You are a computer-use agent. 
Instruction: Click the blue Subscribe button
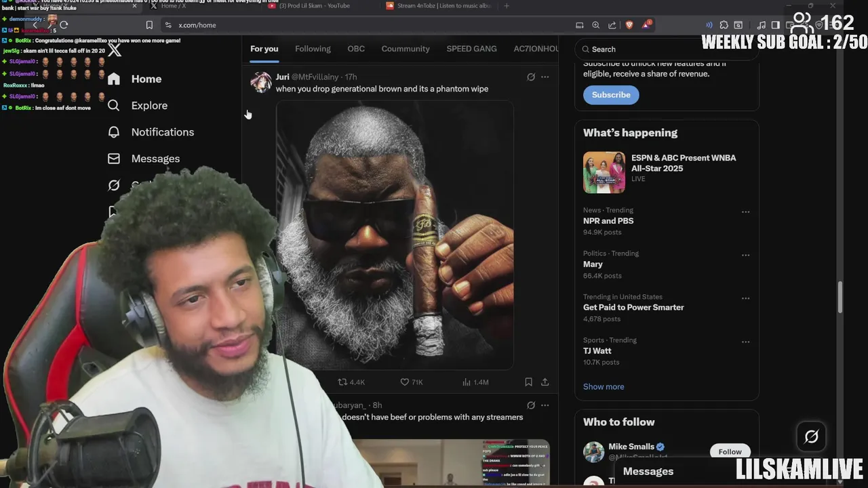[x=611, y=95]
